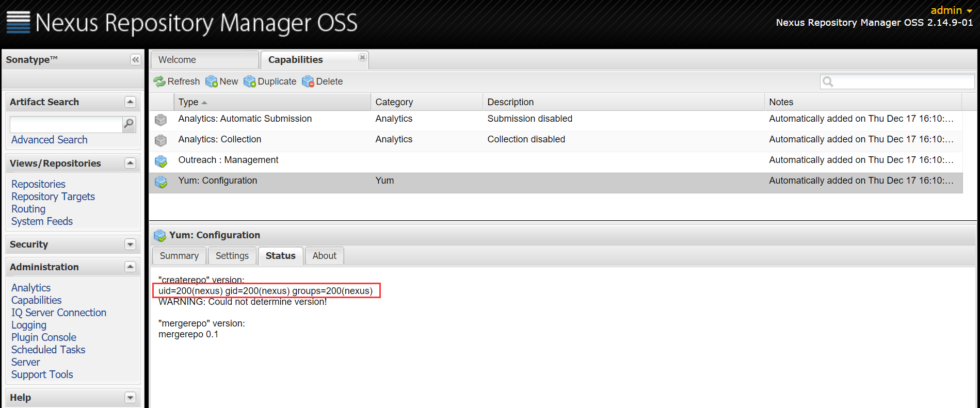
Task: Collapse the Views/Repositories panel
Action: coord(130,164)
